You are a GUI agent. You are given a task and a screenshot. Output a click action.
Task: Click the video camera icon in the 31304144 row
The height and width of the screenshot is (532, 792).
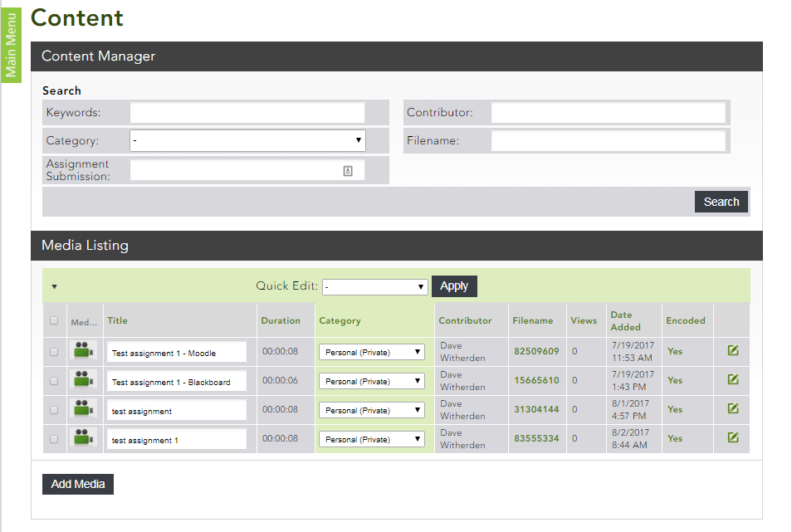(x=83, y=409)
